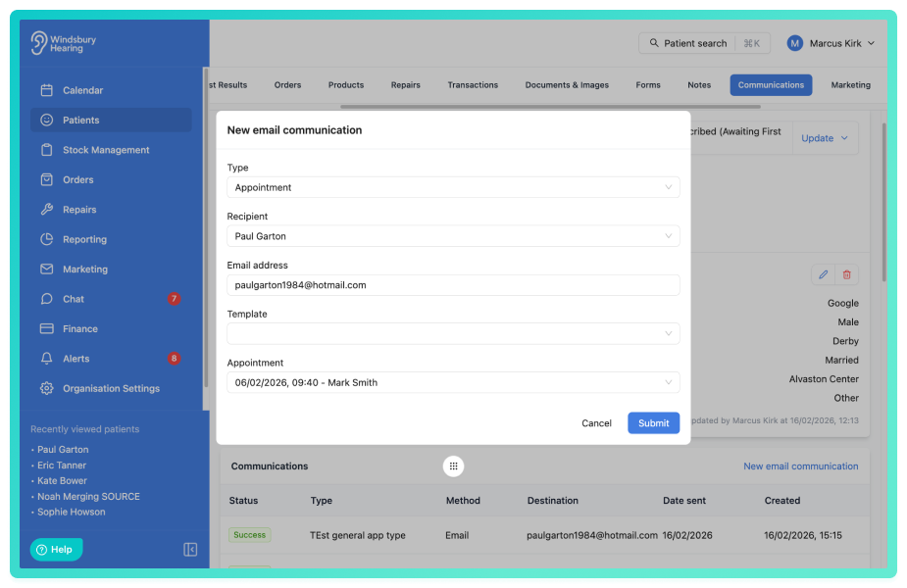This screenshot has height=588, width=907.
Task: Open Chat speech bubble icon
Action: click(47, 299)
